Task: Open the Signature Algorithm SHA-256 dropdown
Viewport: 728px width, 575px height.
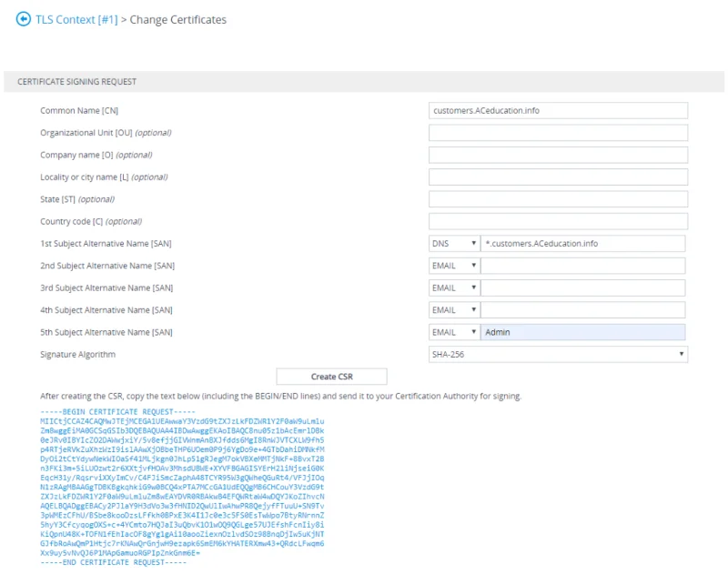Action: point(558,355)
